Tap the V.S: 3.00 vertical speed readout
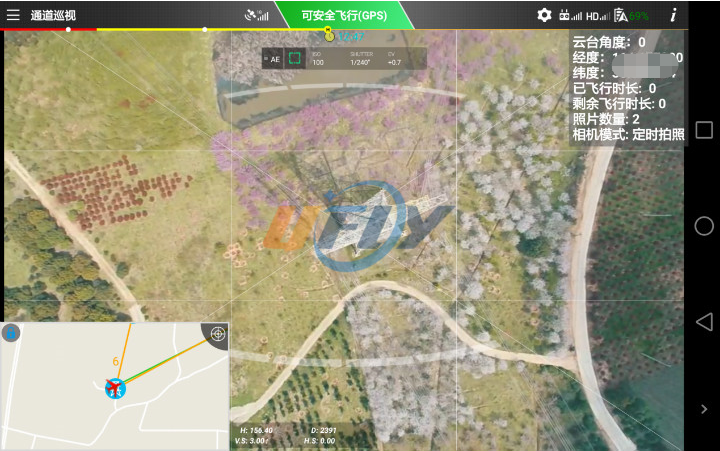The image size is (720, 451). click(x=251, y=441)
